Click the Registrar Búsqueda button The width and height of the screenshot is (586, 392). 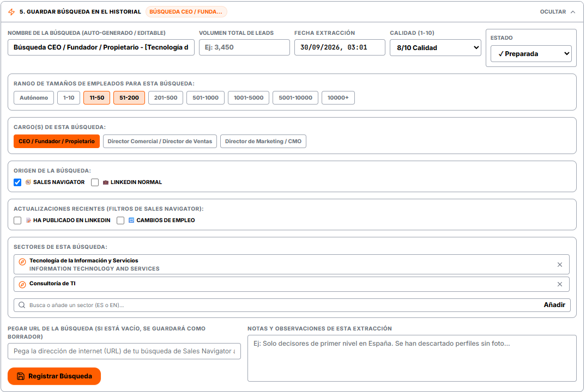(54, 376)
